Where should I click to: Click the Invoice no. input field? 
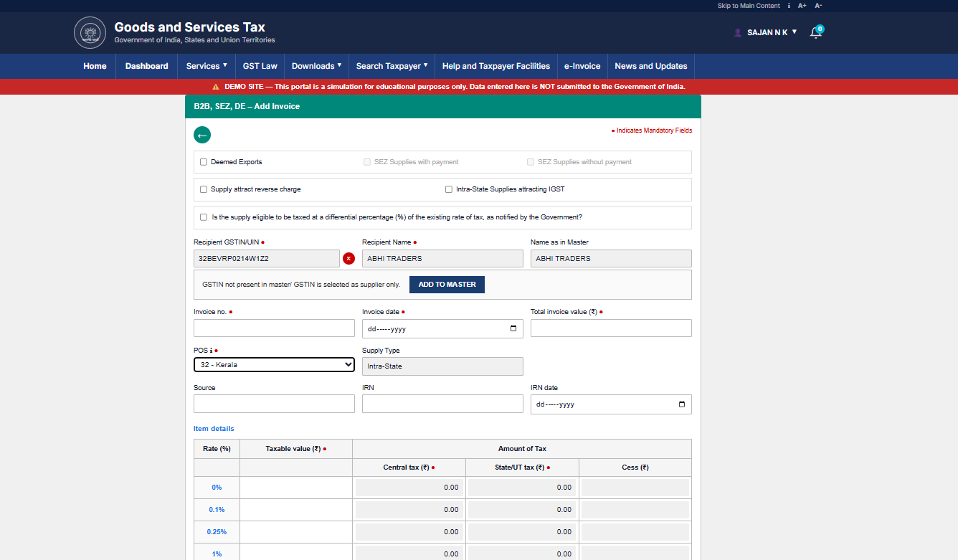click(274, 328)
